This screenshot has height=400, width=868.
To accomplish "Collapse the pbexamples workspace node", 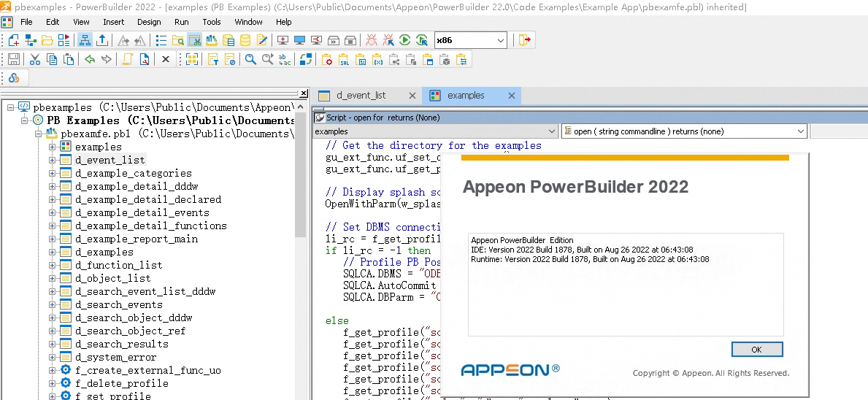I will click(10, 107).
